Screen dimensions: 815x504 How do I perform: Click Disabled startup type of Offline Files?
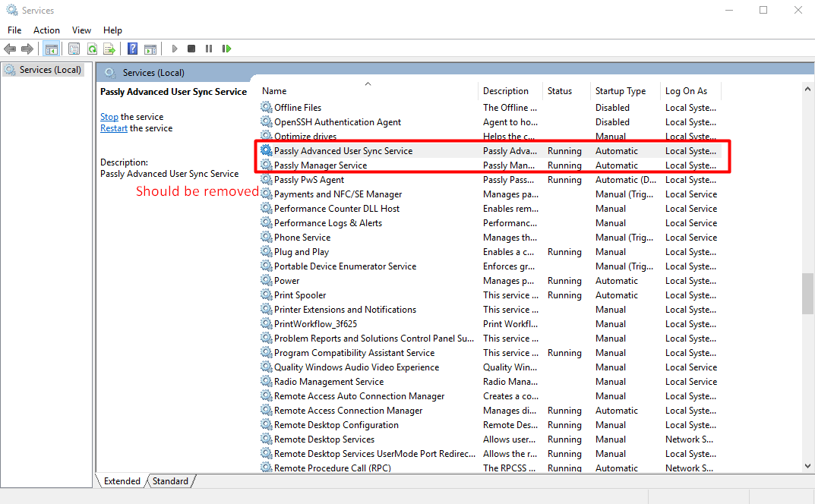coord(612,108)
